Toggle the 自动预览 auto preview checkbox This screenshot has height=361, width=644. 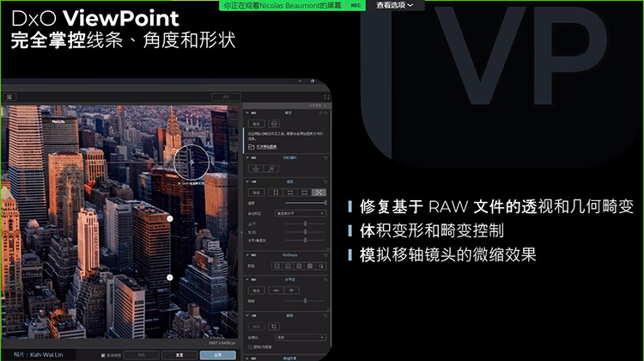pos(103,355)
